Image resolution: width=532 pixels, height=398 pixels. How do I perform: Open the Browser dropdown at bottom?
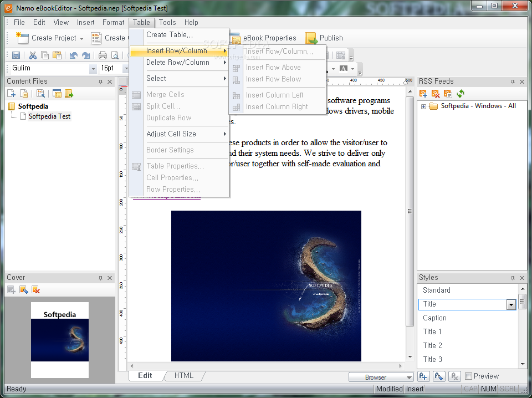coord(409,377)
